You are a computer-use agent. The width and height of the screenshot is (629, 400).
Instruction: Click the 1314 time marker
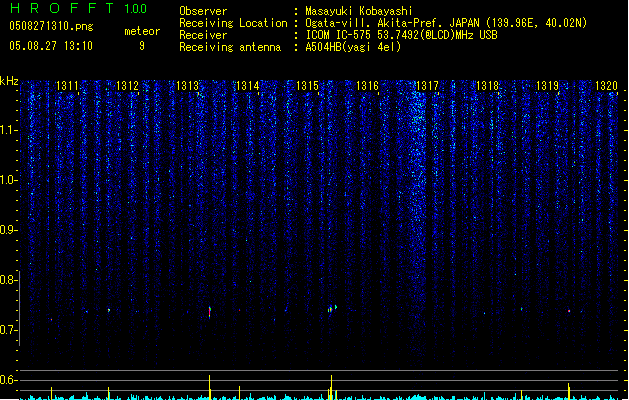[x=248, y=86]
